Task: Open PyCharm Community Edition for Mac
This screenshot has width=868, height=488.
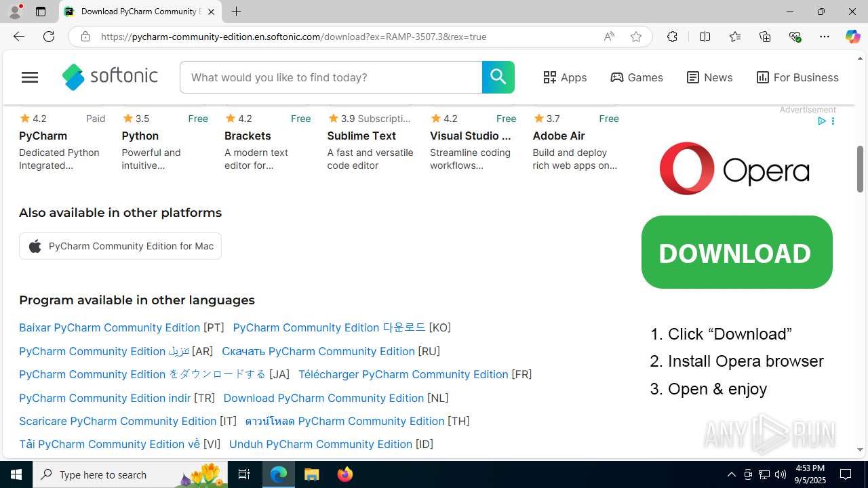Action: pos(120,246)
